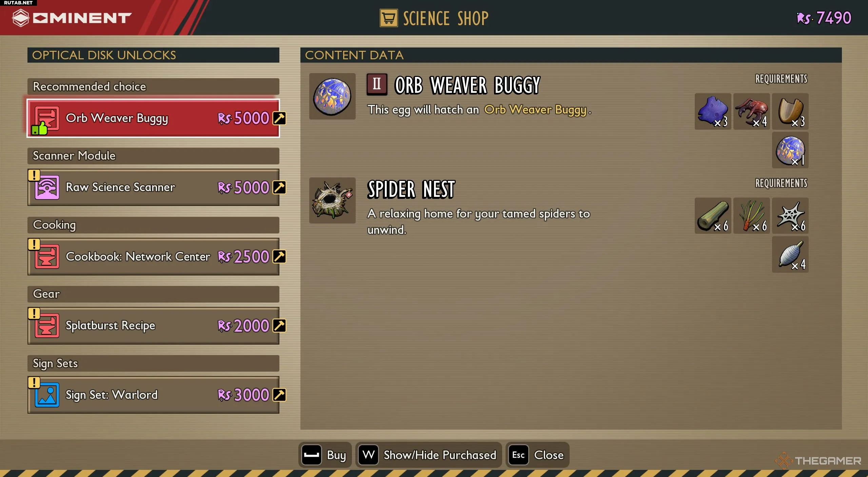The width and height of the screenshot is (868, 477).
Task: Select Cookbook: Network Center entry
Action: coord(153,256)
